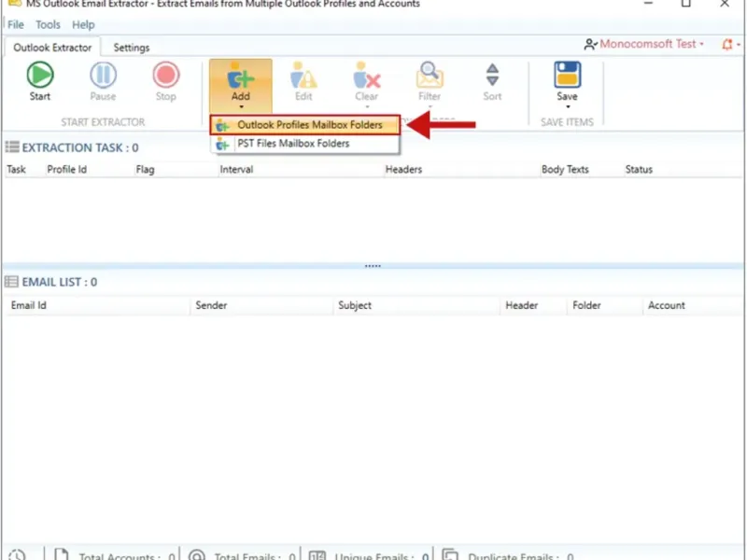Click the Unique Emails status icon
The width and height of the screenshot is (747, 560).
pos(317,555)
